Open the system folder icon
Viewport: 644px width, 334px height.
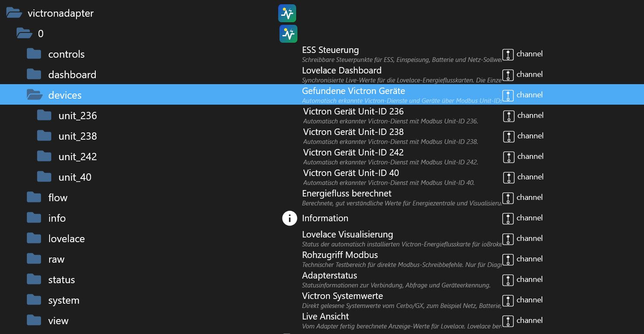[x=34, y=300]
